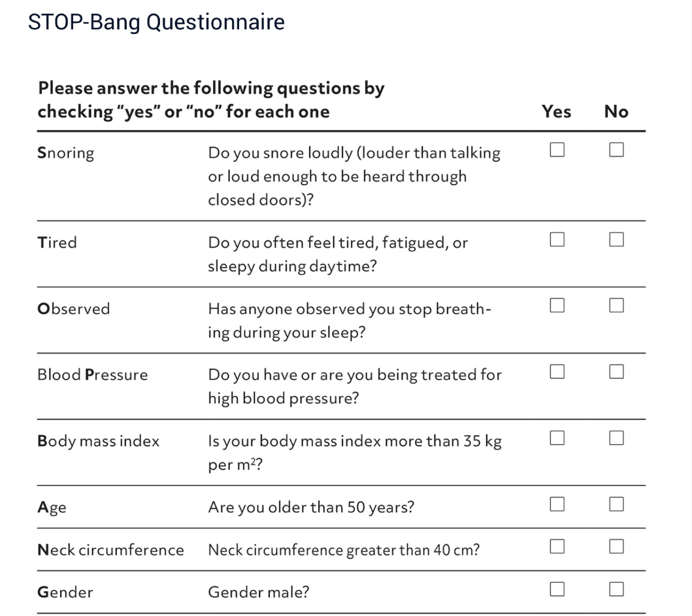Tick Yes for Age over 50
This screenshot has height=616, width=692.
click(x=557, y=504)
